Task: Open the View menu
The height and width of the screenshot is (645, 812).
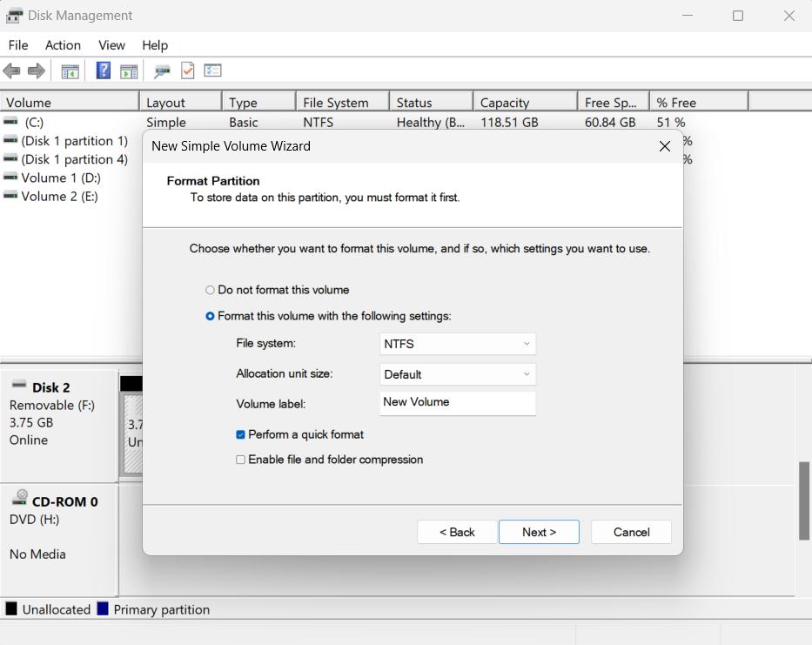Action: 111,45
